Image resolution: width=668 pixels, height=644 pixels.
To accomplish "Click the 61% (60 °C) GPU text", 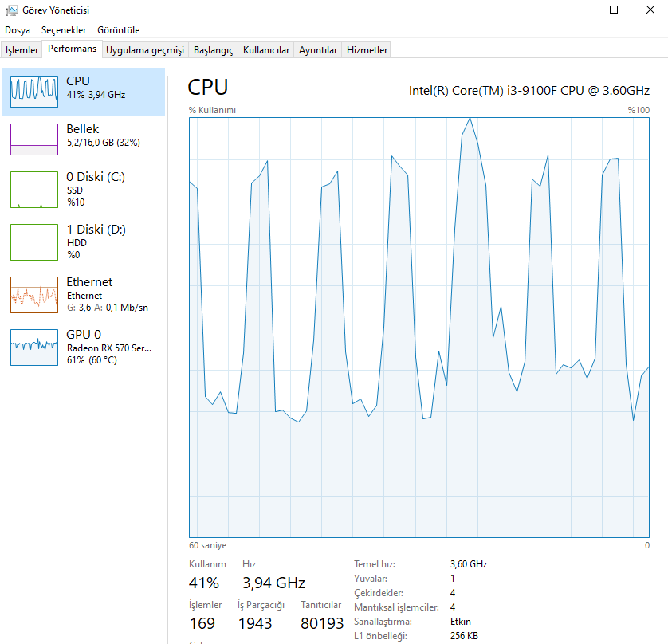I will 92,360.
